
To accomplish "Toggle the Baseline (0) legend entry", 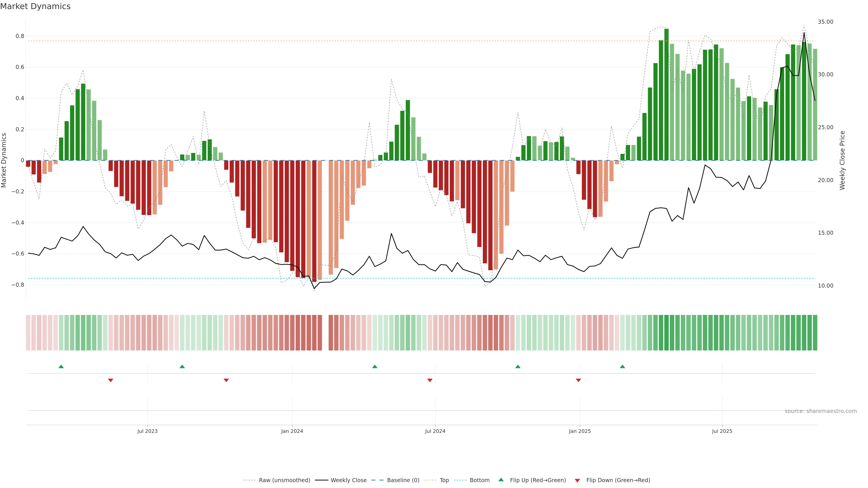I will pos(403,480).
